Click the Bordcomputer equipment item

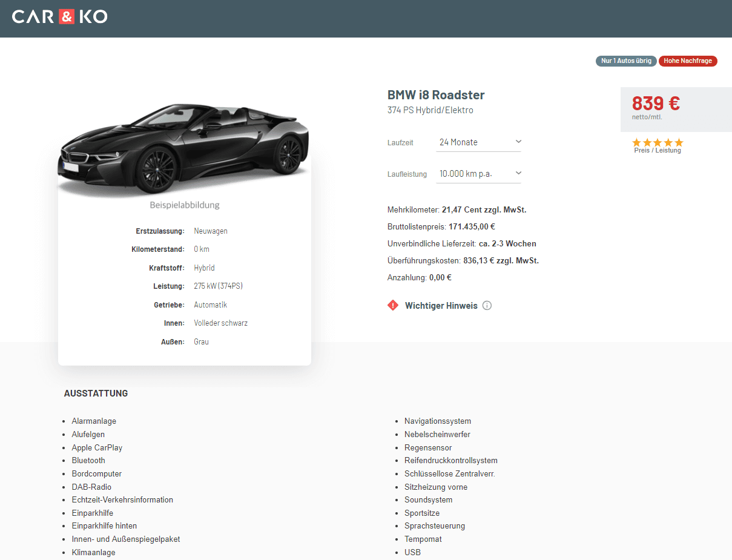97,474
